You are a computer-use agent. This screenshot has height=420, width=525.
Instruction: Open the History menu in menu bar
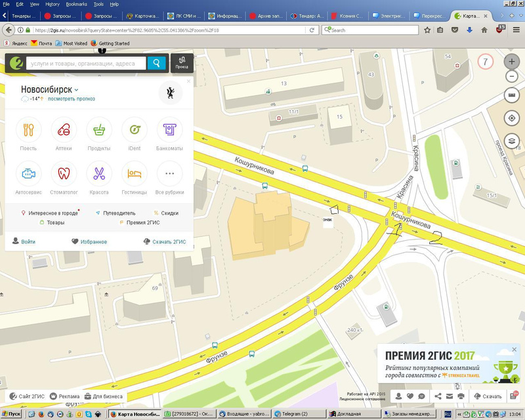(52, 4)
